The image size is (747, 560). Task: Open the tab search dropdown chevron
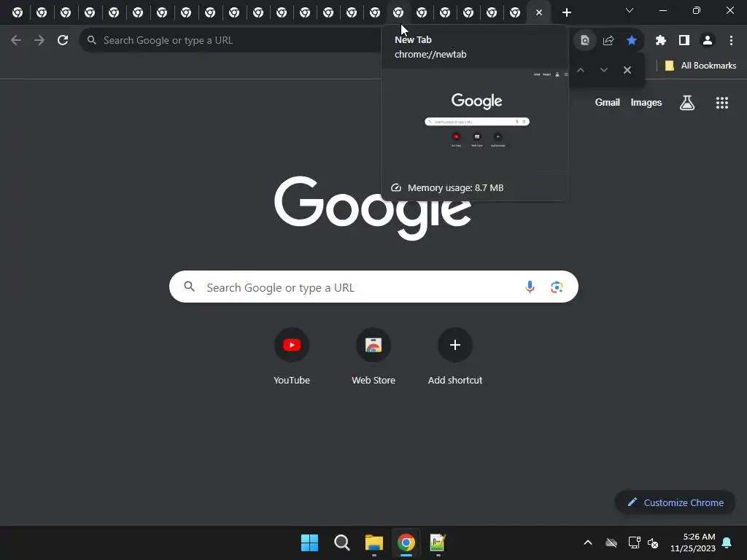[x=630, y=10]
